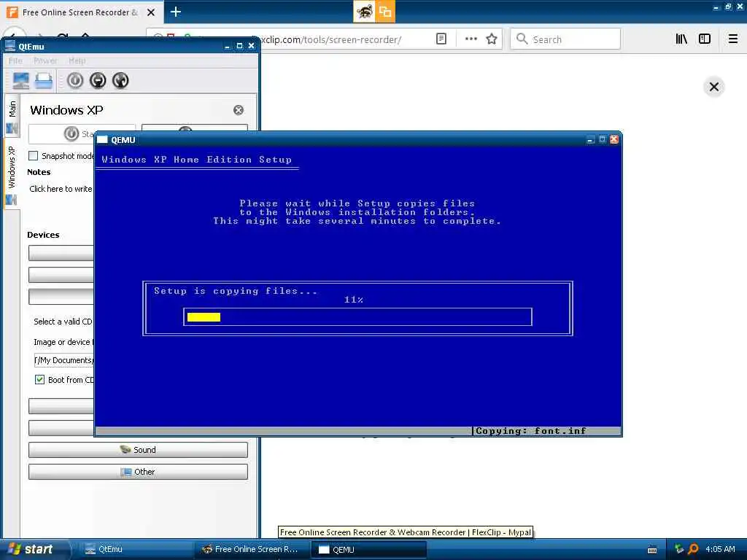Screen dimensions: 747x560
Task: Click the 'Copying: font.inf' status text
Action: (531, 431)
